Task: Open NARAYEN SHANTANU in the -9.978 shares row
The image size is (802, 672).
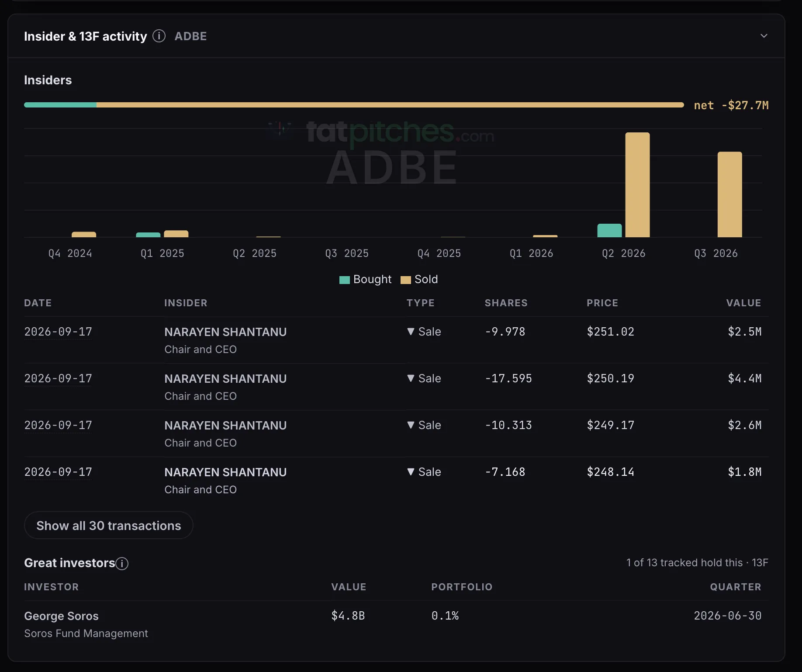Action: click(x=225, y=332)
